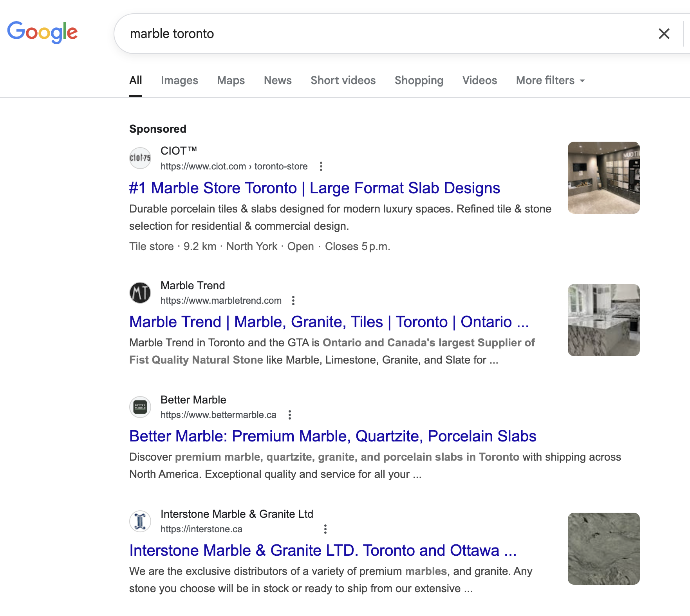Go to the News tab
Viewport: 690px width, 616px height.
point(278,80)
